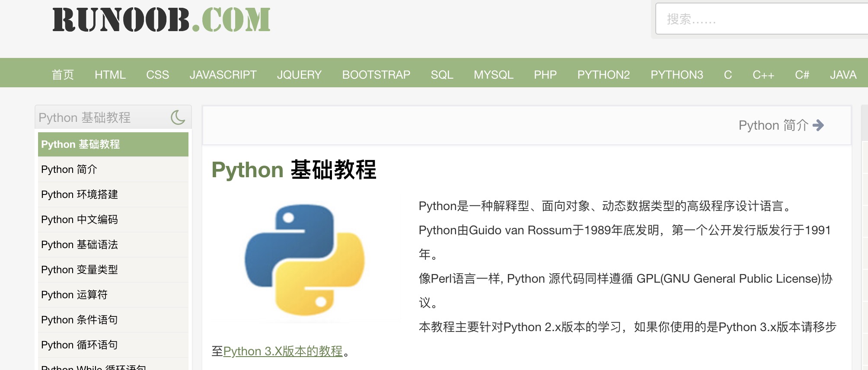Viewport: 868px width, 370px height.
Task: Open Python 中文编码 in the sidebar
Action: click(x=113, y=220)
